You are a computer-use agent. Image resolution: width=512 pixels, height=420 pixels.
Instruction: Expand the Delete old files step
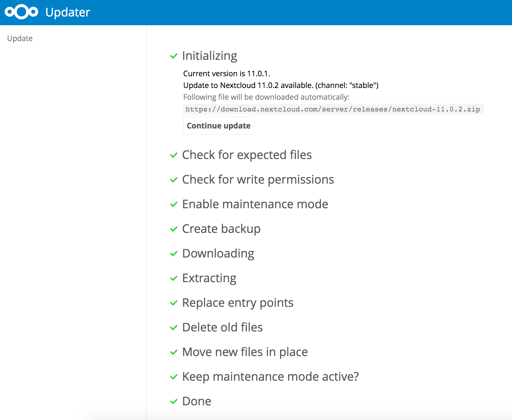click(222, 327)
